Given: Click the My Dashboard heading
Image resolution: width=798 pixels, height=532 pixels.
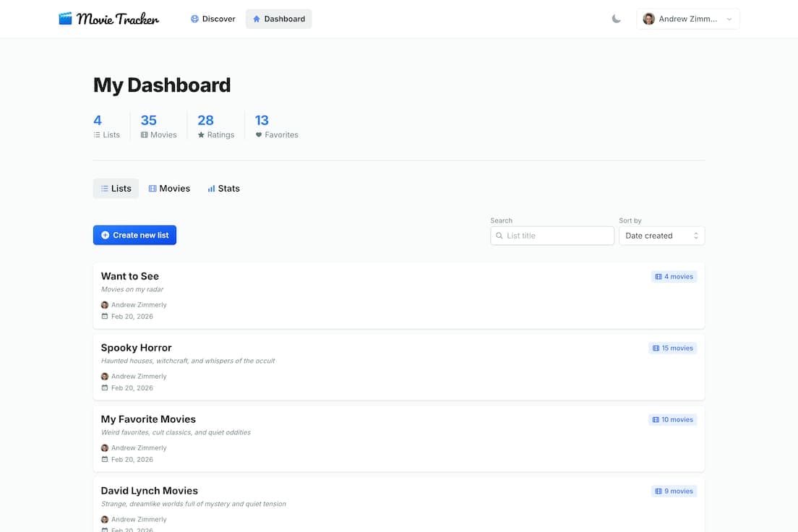Looking at the screenshot, I should pos(162,85).
